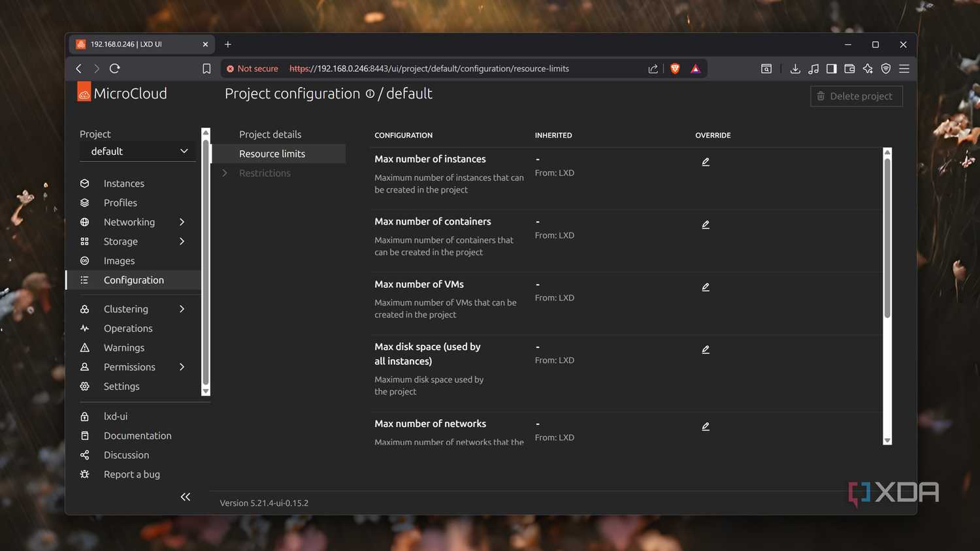
Task: Open the Brave VPN icon
Action: [x=886, y=69]
